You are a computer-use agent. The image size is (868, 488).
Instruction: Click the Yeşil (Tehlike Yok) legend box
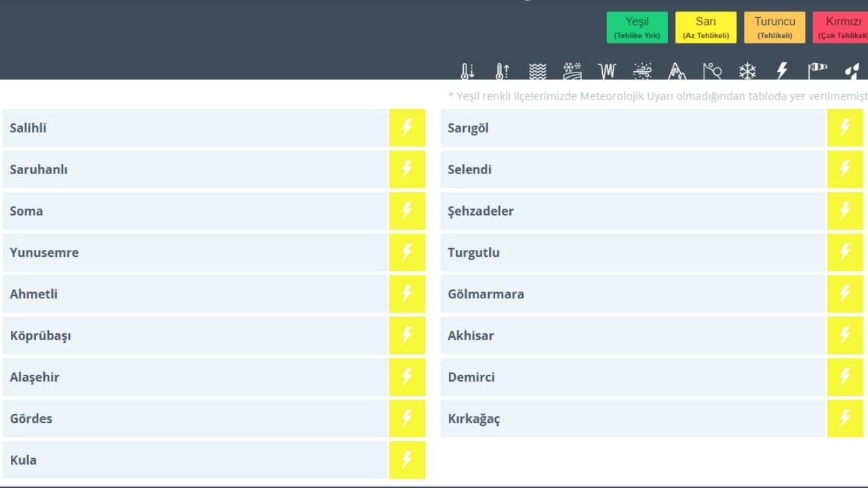coord(637,27)
